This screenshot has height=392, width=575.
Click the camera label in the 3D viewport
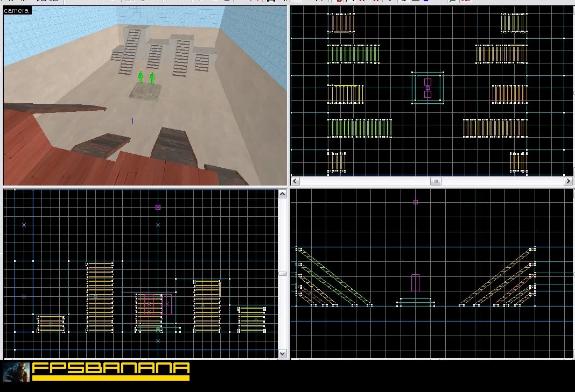17,11
